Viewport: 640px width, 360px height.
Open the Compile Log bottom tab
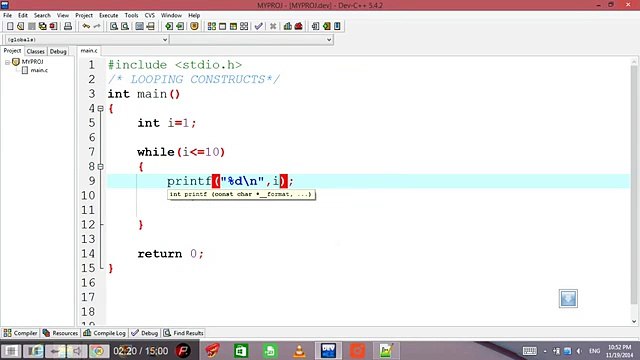[x=104, y=333]
